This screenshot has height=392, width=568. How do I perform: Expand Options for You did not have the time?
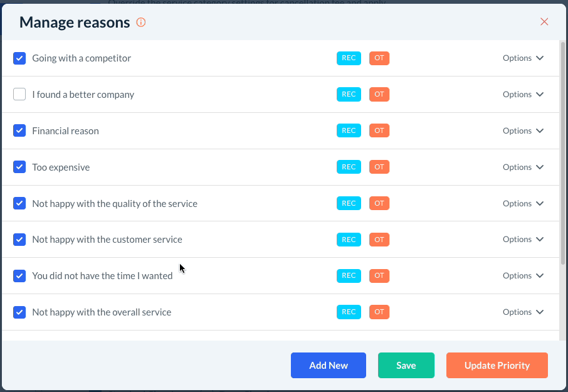point(523,276)
